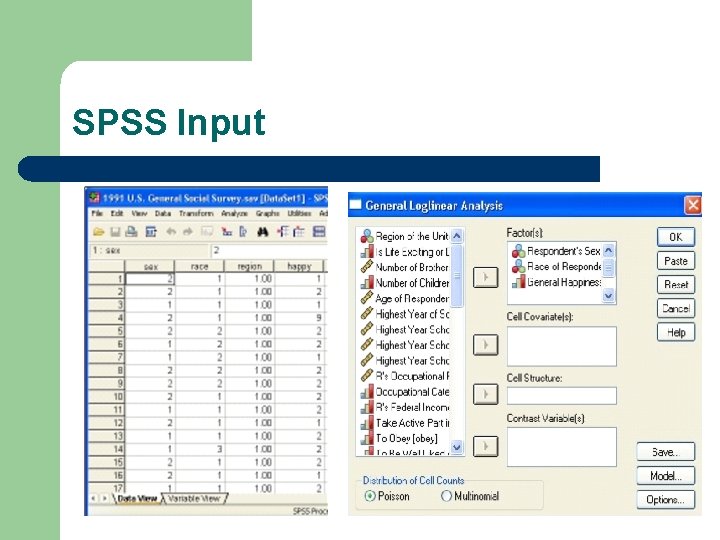The height and width of the screenshot is (540, 720).
Task: Click arrow button beside Cell Structure field
Action: point(485,394)
